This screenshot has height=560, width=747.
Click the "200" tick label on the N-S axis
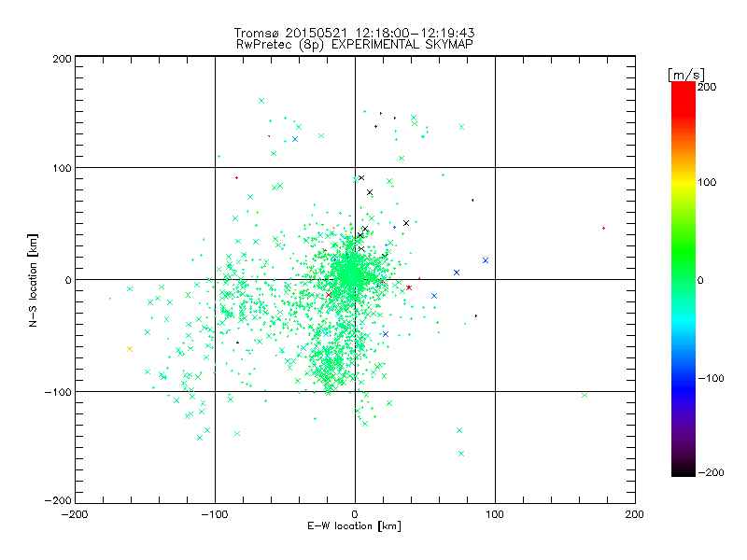point(62,59)
